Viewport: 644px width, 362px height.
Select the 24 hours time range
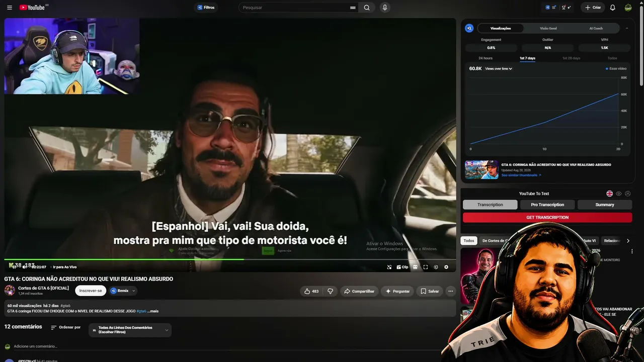click(486, 58)
